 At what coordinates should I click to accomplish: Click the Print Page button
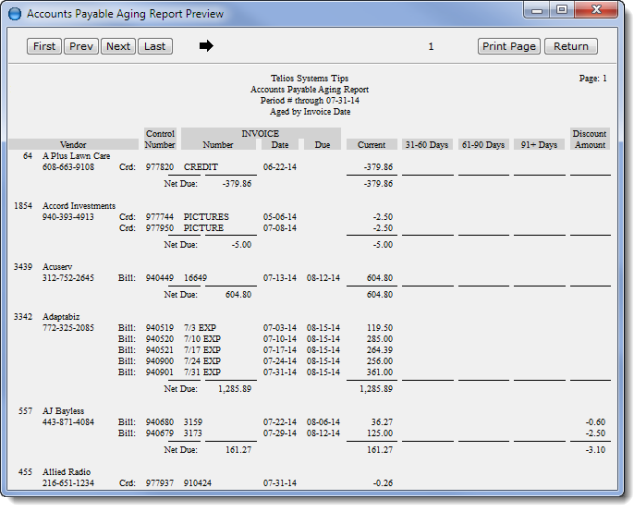click(509, 46)
